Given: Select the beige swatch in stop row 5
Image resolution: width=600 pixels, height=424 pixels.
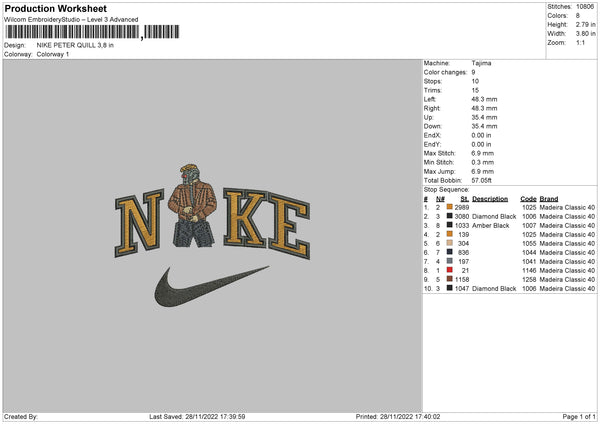Looking at the screenshot, I should click(450, 243).
